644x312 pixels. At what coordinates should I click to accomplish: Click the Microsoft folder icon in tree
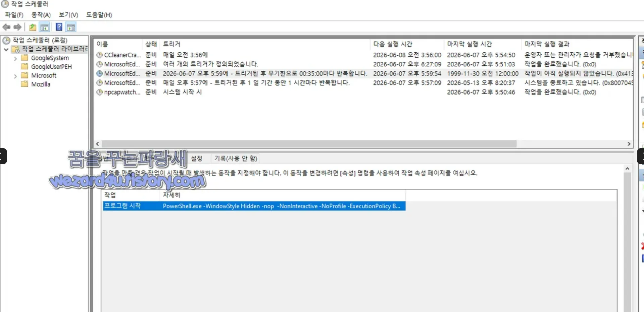[24, 75]
